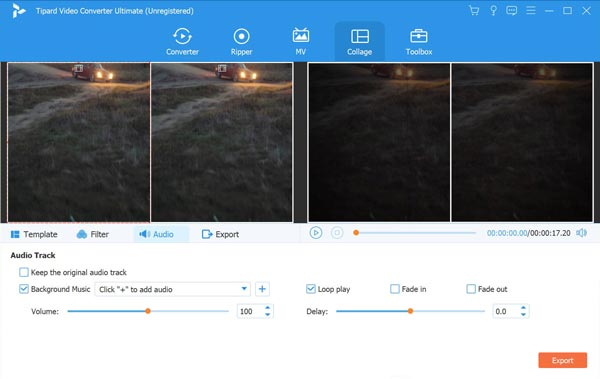The width and height of the screenshot is (600, 379).
Task: Enable the Fade in checkbox
Action: click(395, 289)
